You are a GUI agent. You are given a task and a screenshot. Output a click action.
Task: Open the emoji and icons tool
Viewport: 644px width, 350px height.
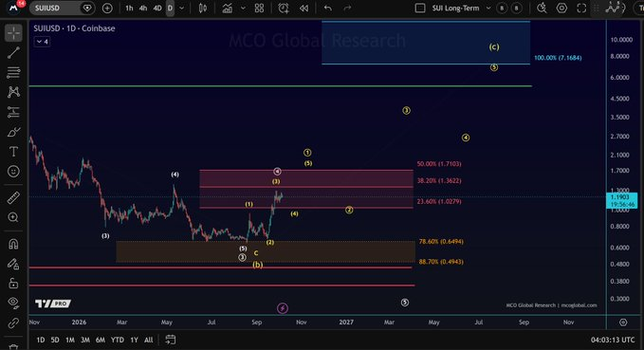[13, 172]
